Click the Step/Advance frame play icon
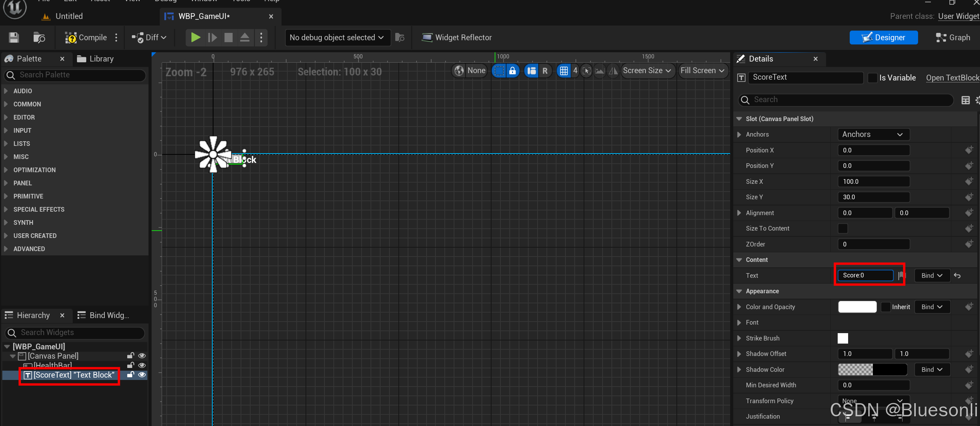 coord(212,38)
